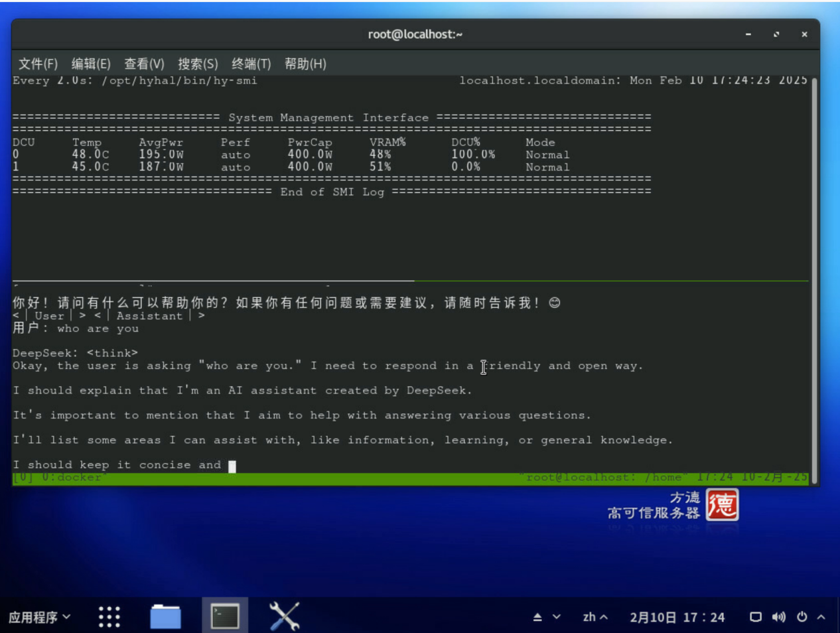Click the root@localhost:~ title bar

click(x=415, y=35)
